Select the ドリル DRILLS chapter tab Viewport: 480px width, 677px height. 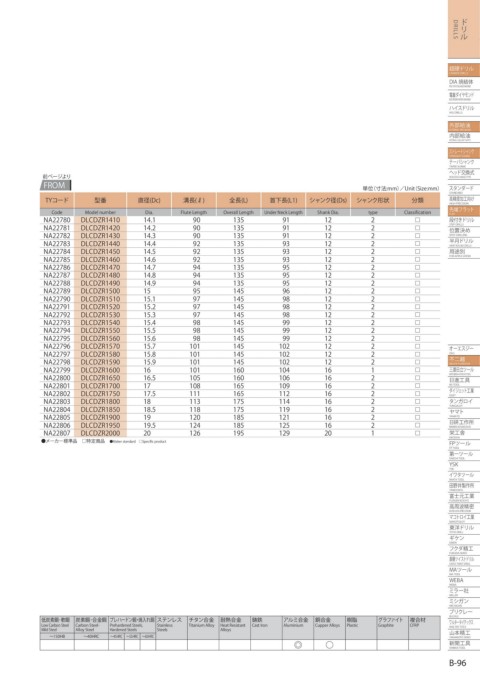[464, 29]
